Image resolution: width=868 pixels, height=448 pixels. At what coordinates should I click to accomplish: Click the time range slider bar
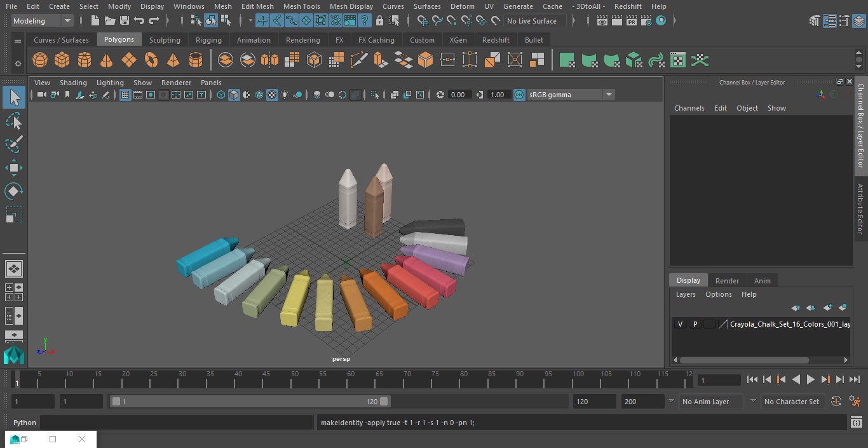click(250, 401)
